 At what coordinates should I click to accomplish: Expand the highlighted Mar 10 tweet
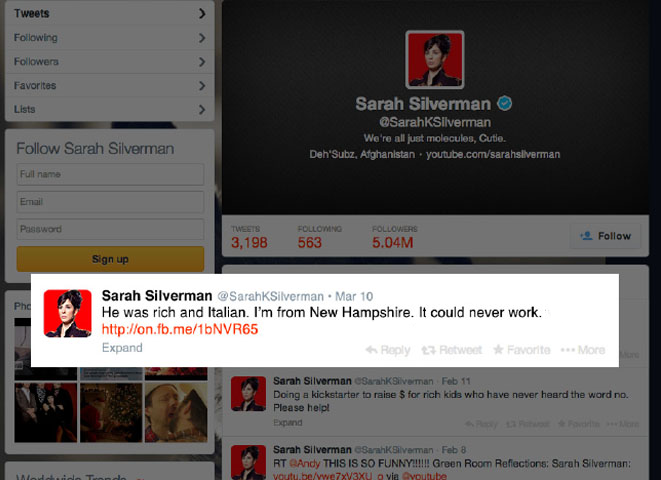(122, 348)
